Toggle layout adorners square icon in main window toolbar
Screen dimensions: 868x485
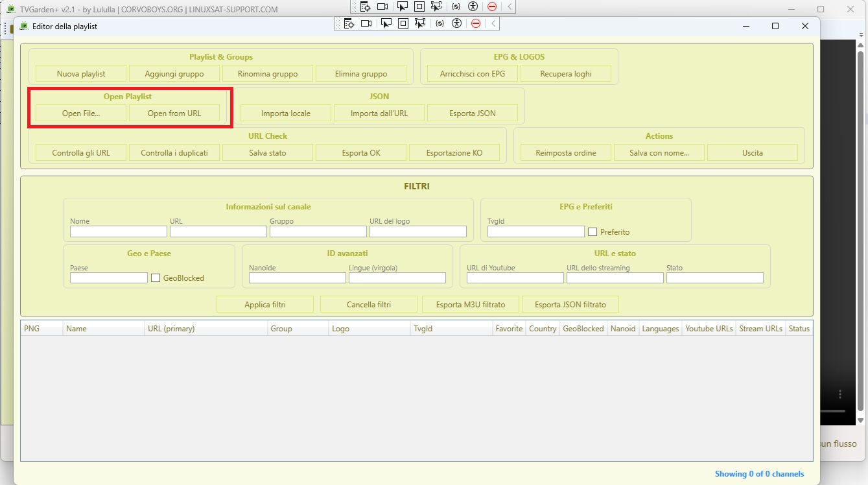[x=419, y=6]
